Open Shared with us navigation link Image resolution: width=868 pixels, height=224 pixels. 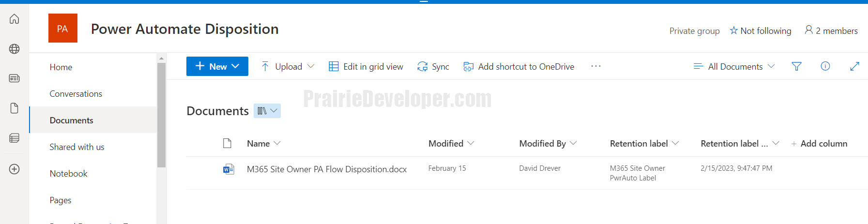pyautogui.click(x=77, y=147)
